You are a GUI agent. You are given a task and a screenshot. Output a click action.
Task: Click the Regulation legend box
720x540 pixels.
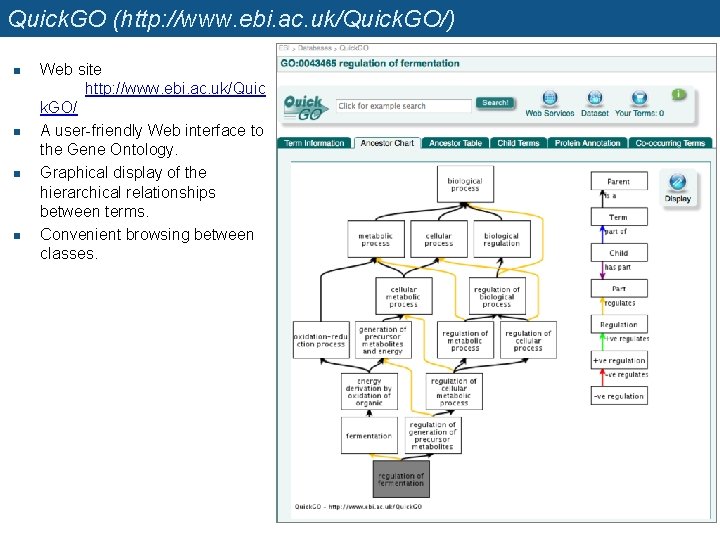click(x=619, y=324)
